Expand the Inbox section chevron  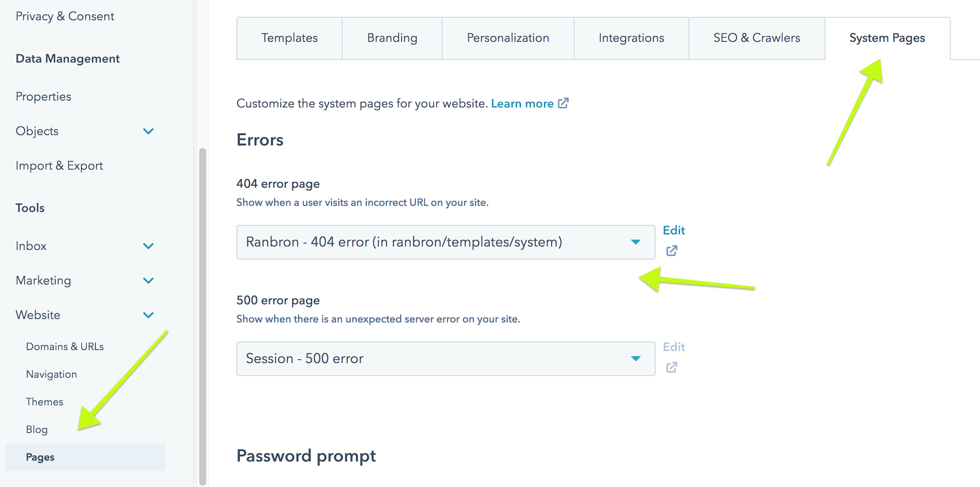pyautogui.click(x=148, y=246)
